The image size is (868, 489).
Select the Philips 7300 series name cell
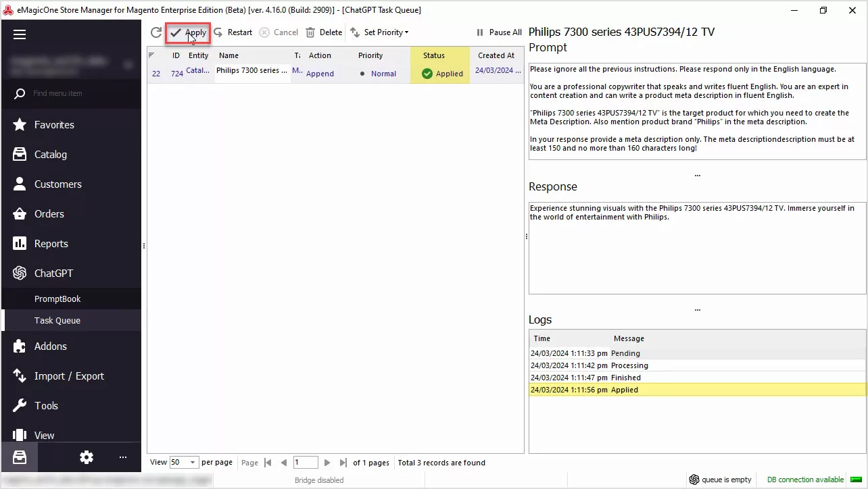(x=253, y=73)
